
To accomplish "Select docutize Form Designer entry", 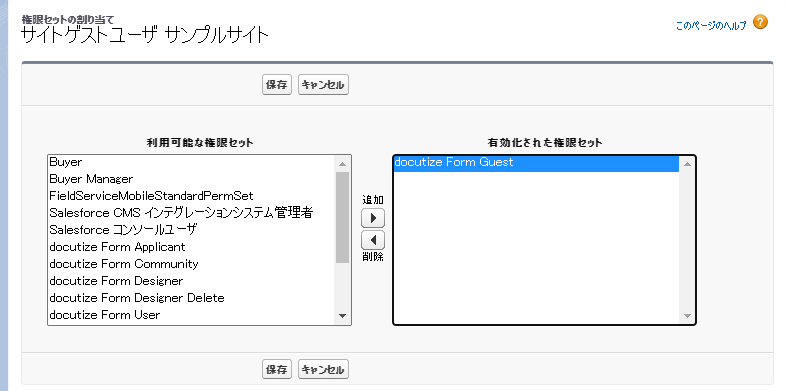I will tap(192, 281).
